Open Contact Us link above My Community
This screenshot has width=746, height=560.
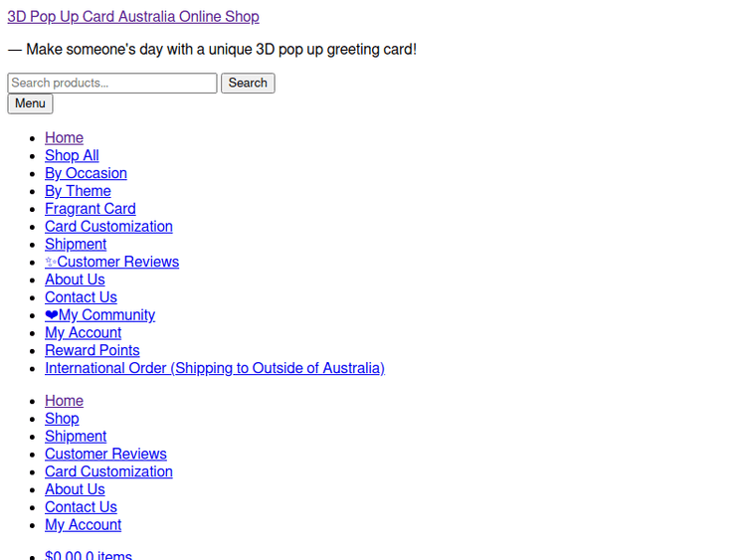click(x=81, y=297)
